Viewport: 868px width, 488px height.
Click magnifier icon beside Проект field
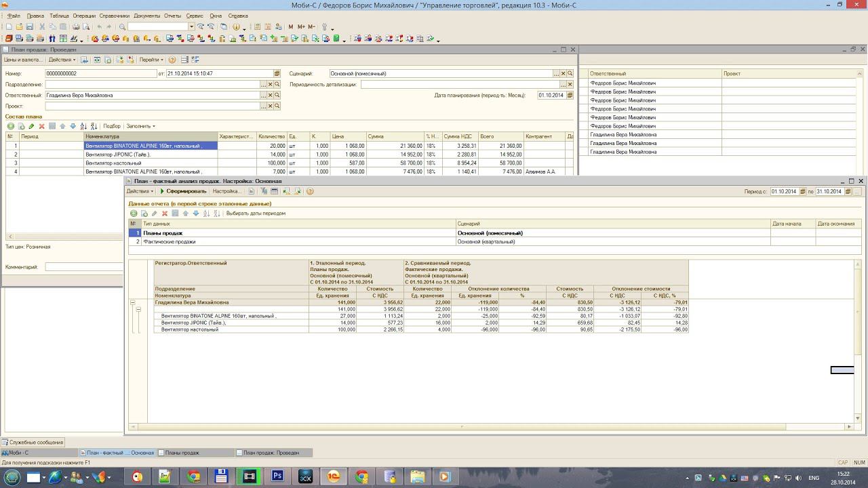277,106
